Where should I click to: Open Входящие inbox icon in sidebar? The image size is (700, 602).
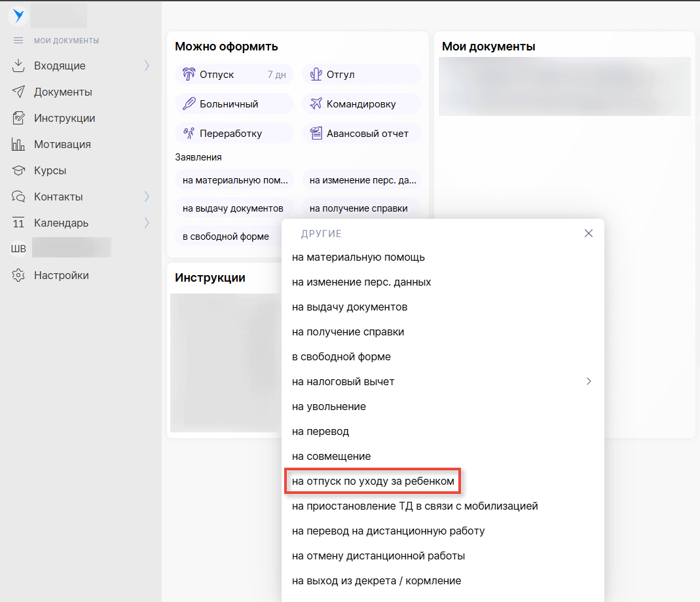click(x=18, y=66)
